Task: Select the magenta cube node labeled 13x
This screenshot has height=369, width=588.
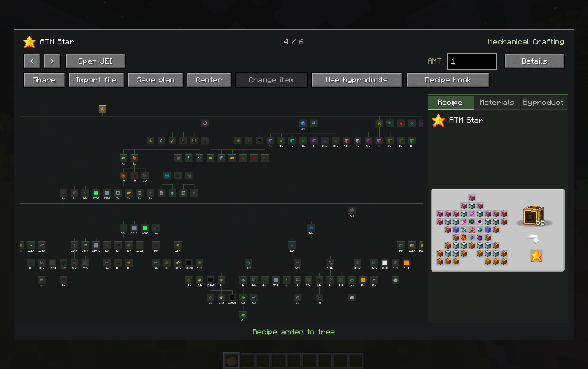Action: tap(368, 141)
